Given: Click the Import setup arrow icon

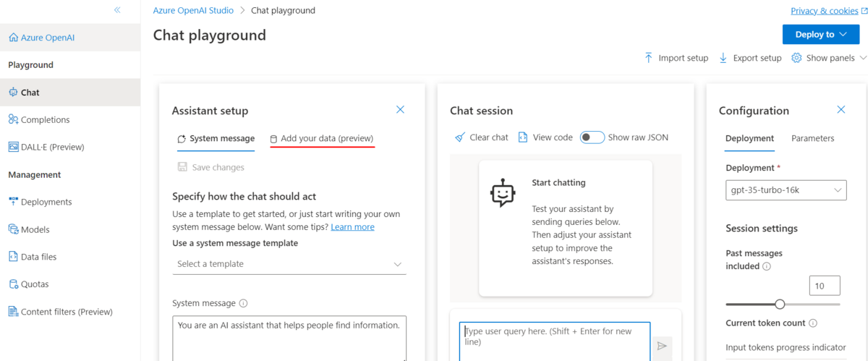Looking at the screenshot, I should pyautogui.click(x=649, y=58).
